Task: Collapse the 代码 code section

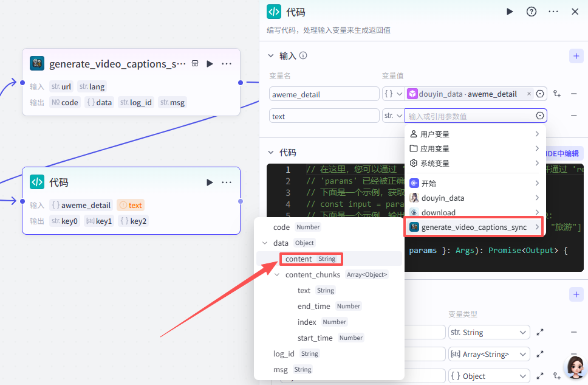Action: (271, 153)
